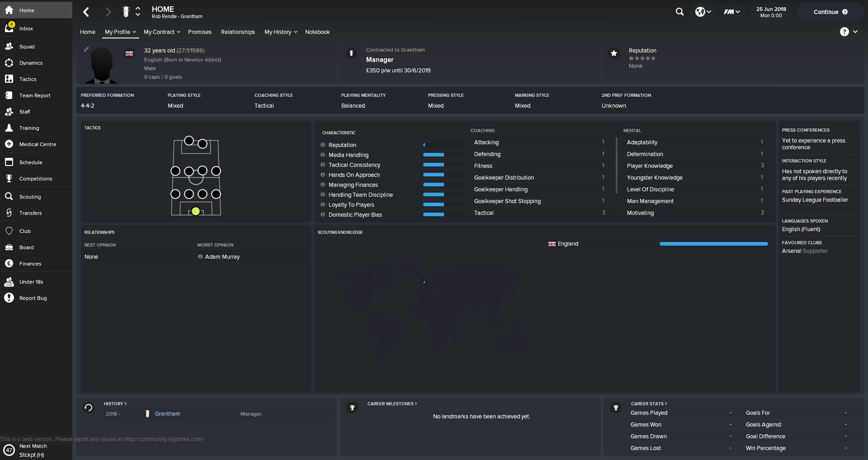868x460 pixels.
Task: Open the search magnifier icon
Action: click(x=679, y=12)
